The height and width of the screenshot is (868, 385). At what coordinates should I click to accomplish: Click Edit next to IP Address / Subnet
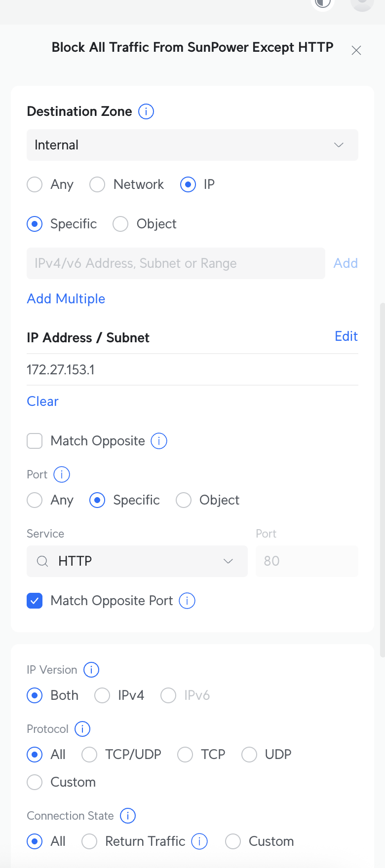pos(346,336)
